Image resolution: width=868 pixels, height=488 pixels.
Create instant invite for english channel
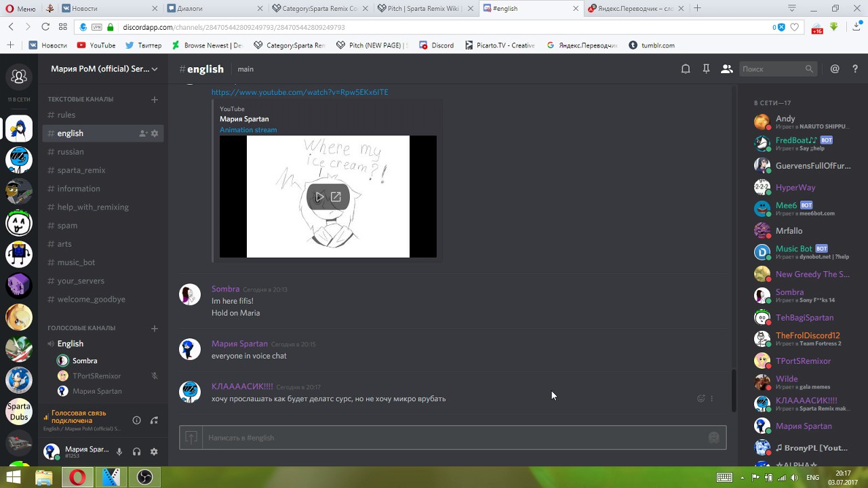click(x=143, y=134)
